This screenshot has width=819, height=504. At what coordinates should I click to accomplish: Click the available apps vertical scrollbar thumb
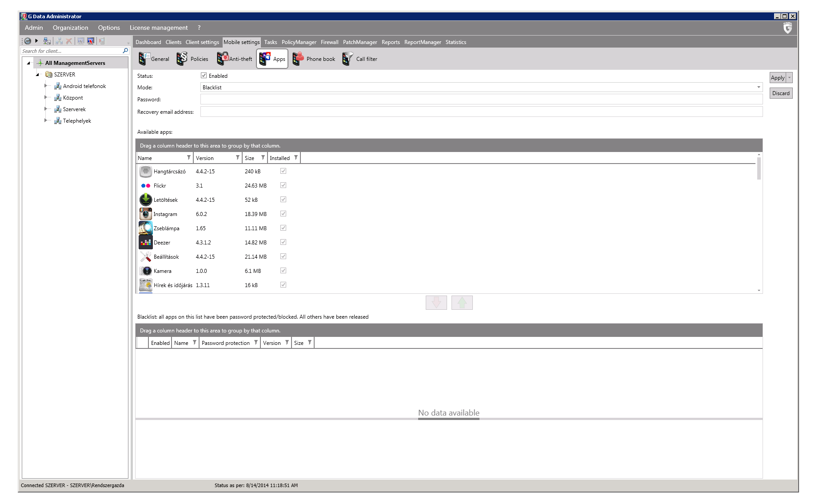tap(759, 168)
